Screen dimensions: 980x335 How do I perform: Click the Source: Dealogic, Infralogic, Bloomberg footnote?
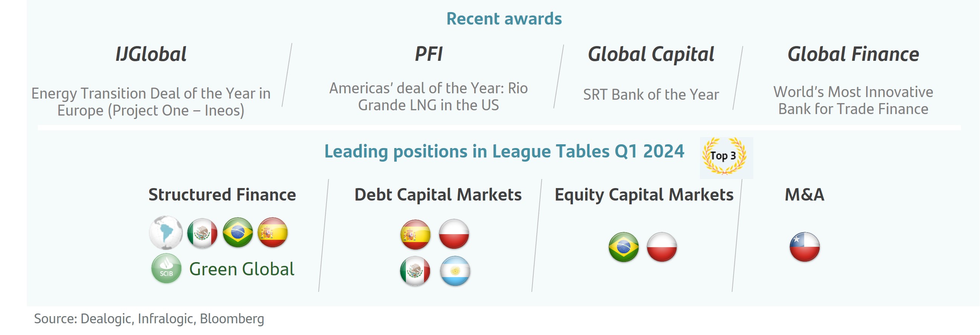click(x=149, y=319)
